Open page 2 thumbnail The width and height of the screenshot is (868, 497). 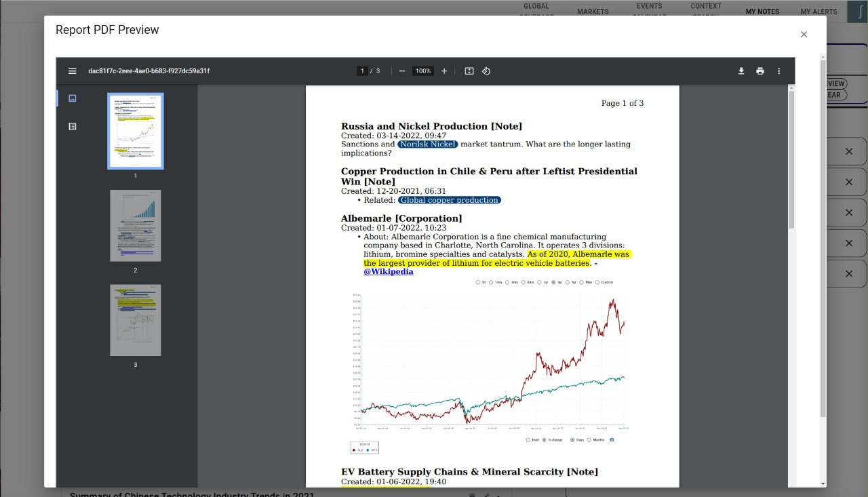136,226
